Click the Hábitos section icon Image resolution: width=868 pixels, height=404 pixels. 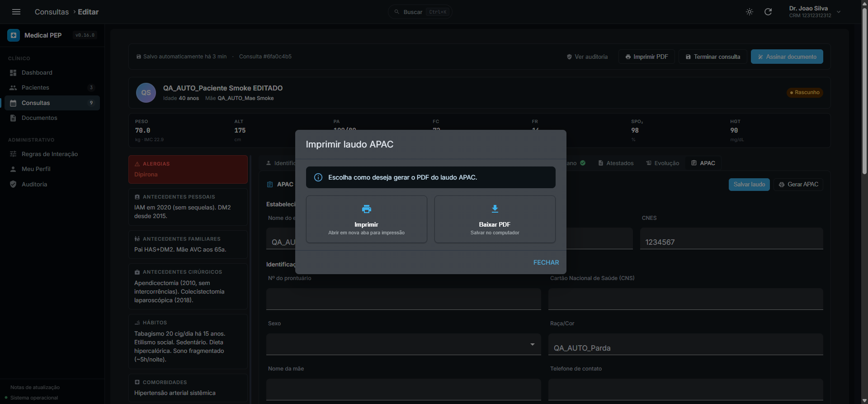tap(137, 323)
